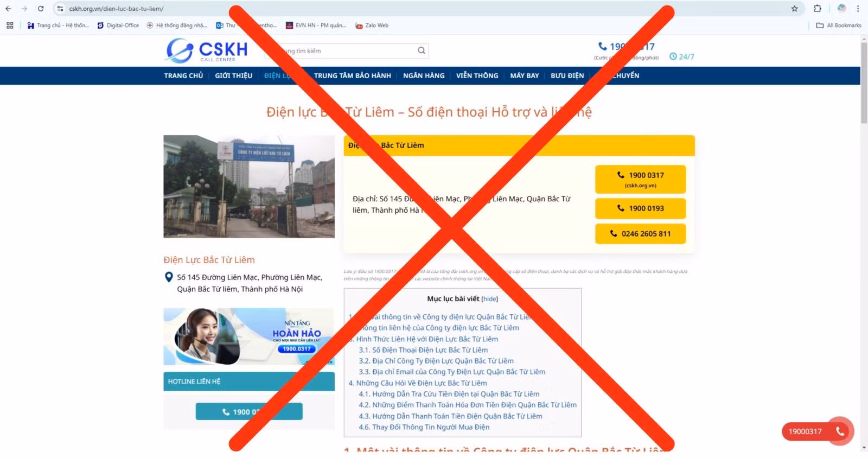Jump to 3.1. Số Điện Thoại section
This screenshot has height=458, width=868.
423,350
